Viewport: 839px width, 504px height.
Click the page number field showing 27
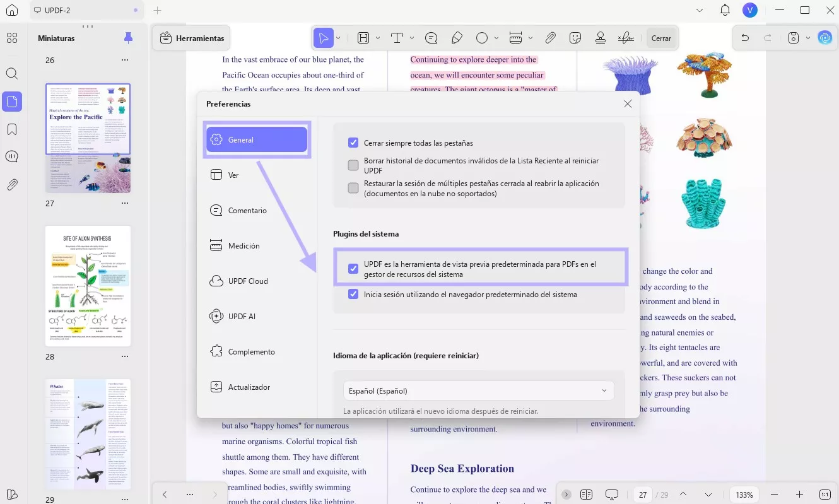[x=643, y=495]
